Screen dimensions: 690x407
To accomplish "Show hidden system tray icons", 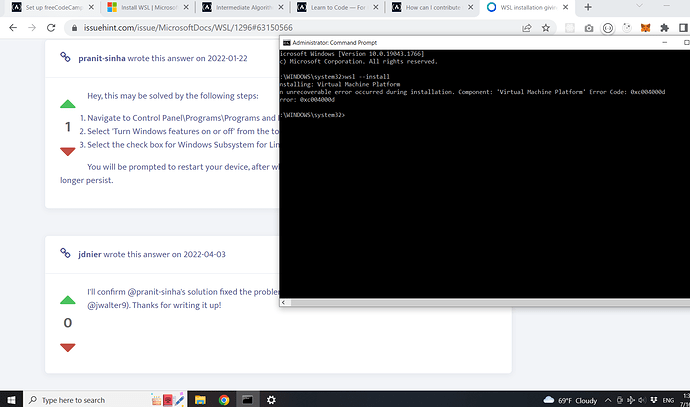I will point(608,400).
